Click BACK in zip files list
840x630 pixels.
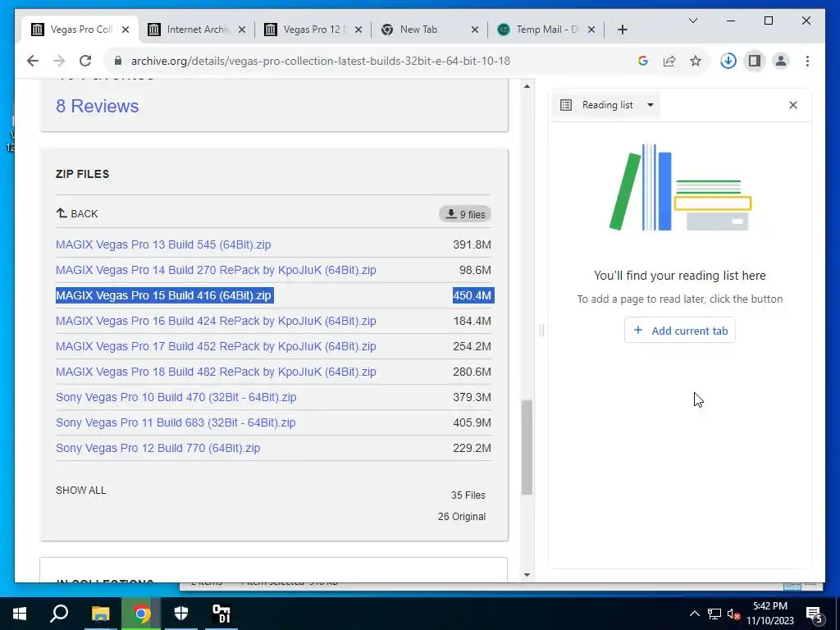point(77,214)
